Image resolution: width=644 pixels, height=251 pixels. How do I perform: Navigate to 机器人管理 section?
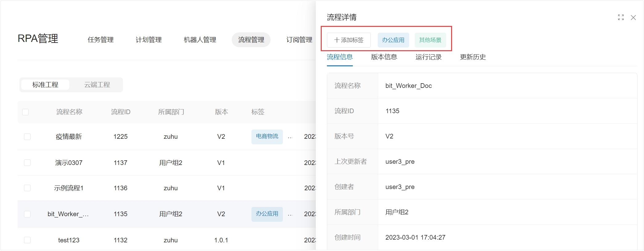click(x=200, y=40)
